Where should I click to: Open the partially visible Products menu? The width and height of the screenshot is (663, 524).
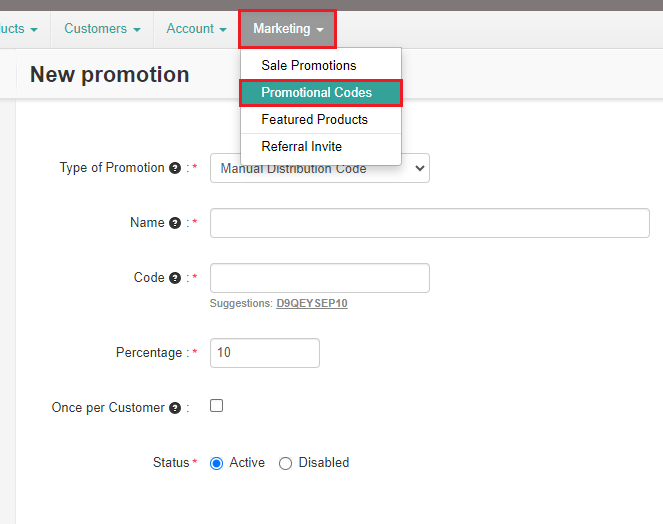coord(18,29)
